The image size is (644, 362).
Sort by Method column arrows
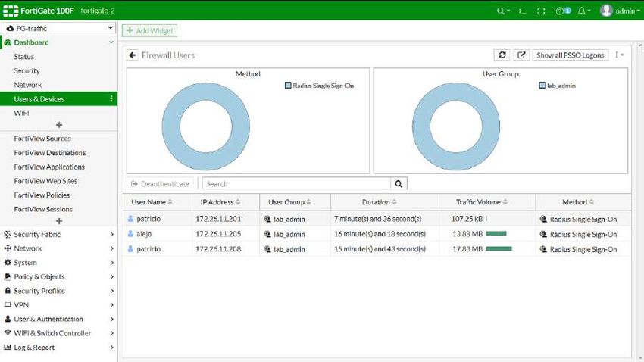(x=592, y=202)
